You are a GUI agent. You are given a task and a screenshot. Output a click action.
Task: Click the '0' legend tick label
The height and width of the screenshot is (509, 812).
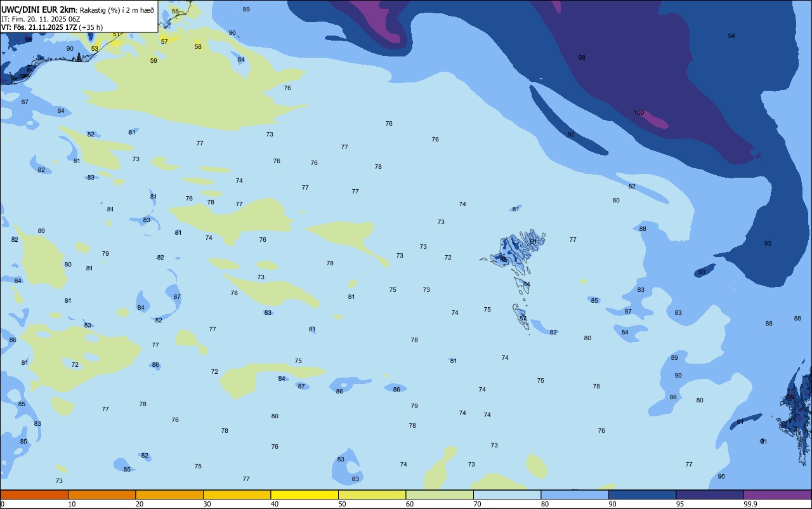(x=3, y=504)
